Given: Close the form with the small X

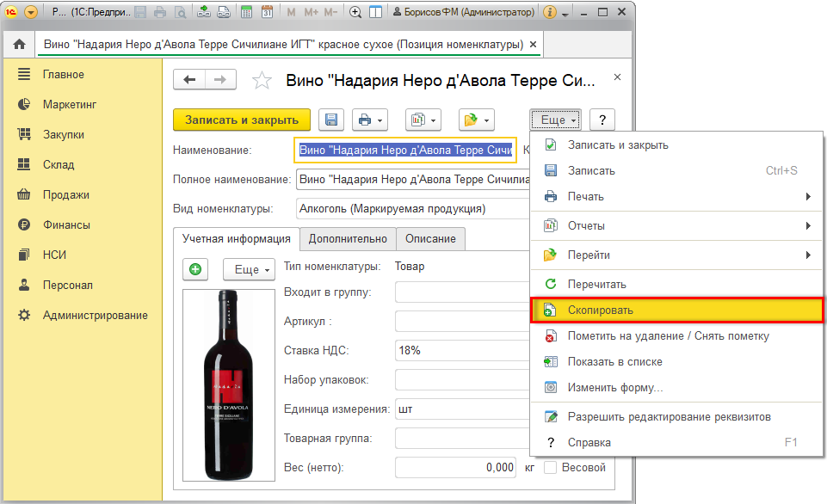Looking at the screenshot, I should click(617, 77).
